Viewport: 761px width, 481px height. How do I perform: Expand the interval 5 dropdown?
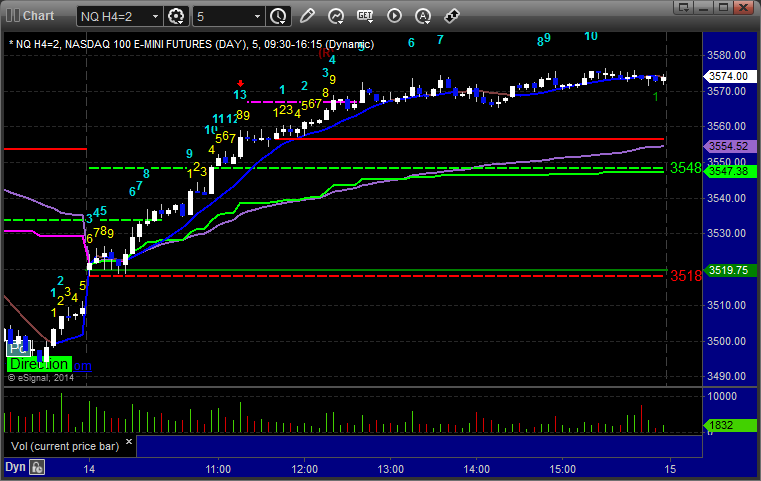click(258, 17)
